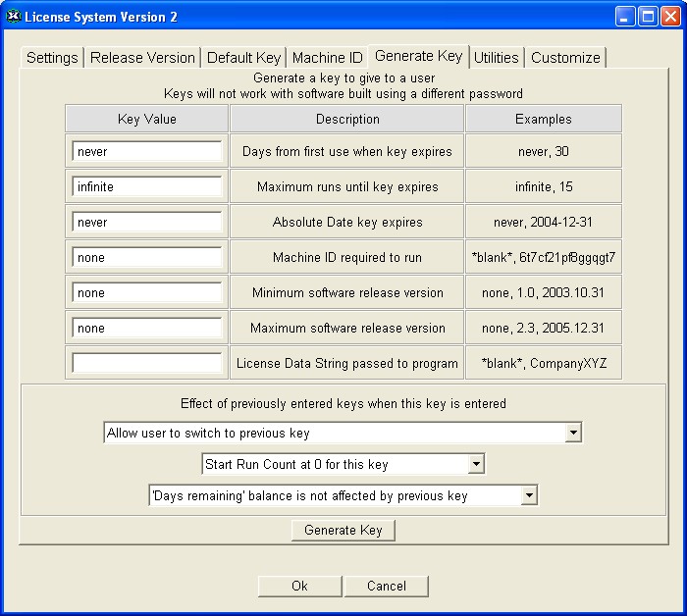This screenshot has height=616, width=687.
Task: Click the 'Examples' column header
Action: [x=544, y=119]
